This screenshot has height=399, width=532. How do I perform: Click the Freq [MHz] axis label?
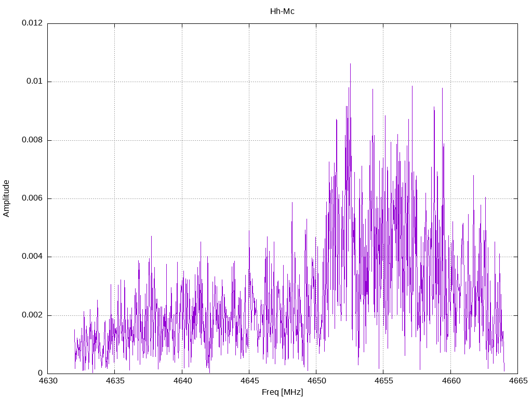(x=282, y=392)
